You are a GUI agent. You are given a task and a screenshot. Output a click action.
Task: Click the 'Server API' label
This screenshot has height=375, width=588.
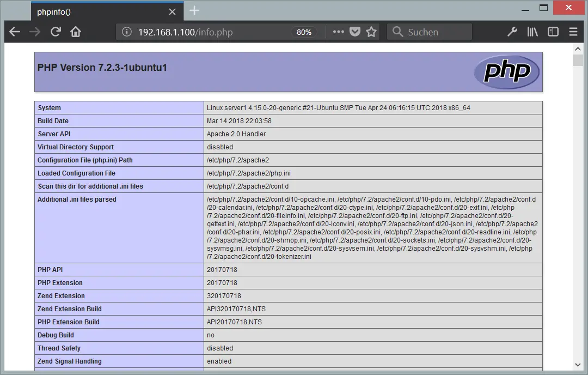click(x=54, y=134)
